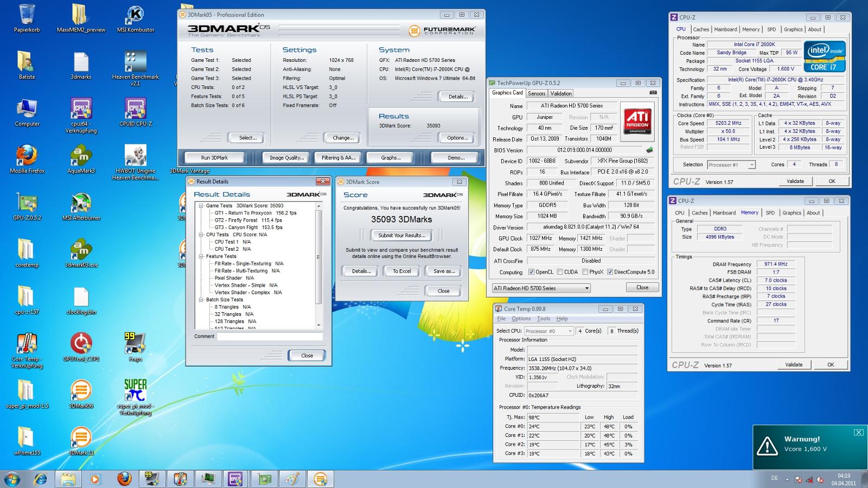
Task: Click the GPU-Z screenshot camera icon
Action: [x=653, y=93]
